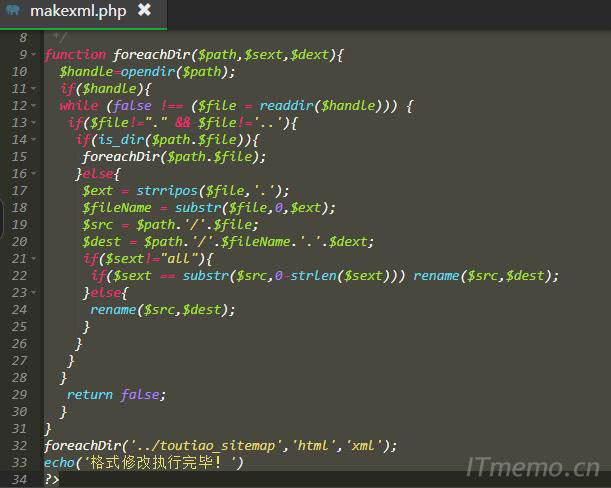Click the 'html' string on line 32
Image resolution: width=611 pixels, height=488 pixels.
[x=314, y=446]
